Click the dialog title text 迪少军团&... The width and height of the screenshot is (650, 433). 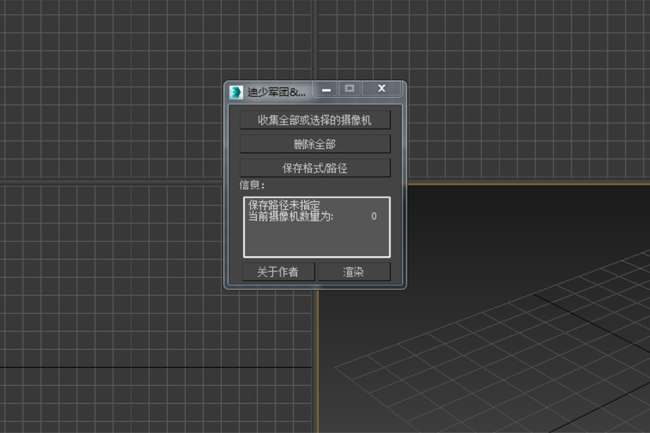point(276,91)
